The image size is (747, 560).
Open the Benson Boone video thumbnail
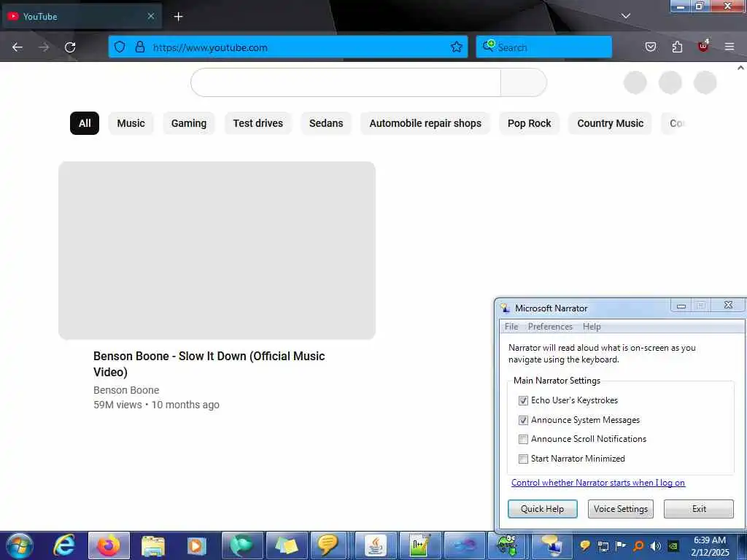(217, 251)
